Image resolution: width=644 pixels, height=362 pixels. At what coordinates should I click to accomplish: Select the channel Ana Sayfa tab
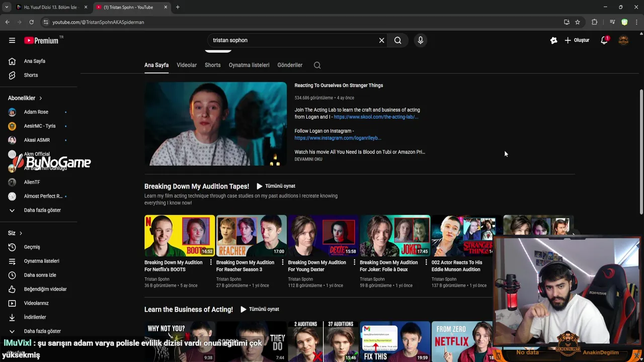pos(156,65)
